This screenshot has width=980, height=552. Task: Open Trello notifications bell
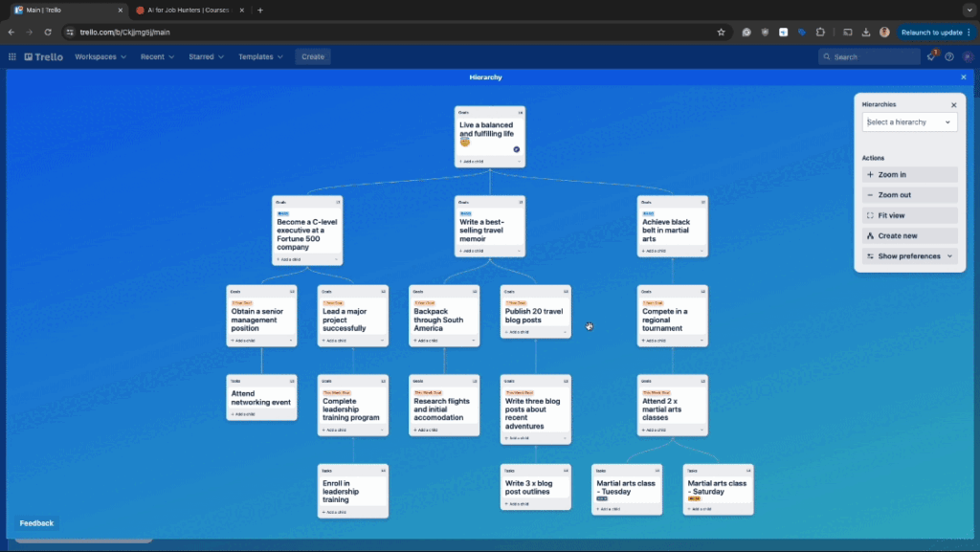pyautogui.click(x=931, y=56)
